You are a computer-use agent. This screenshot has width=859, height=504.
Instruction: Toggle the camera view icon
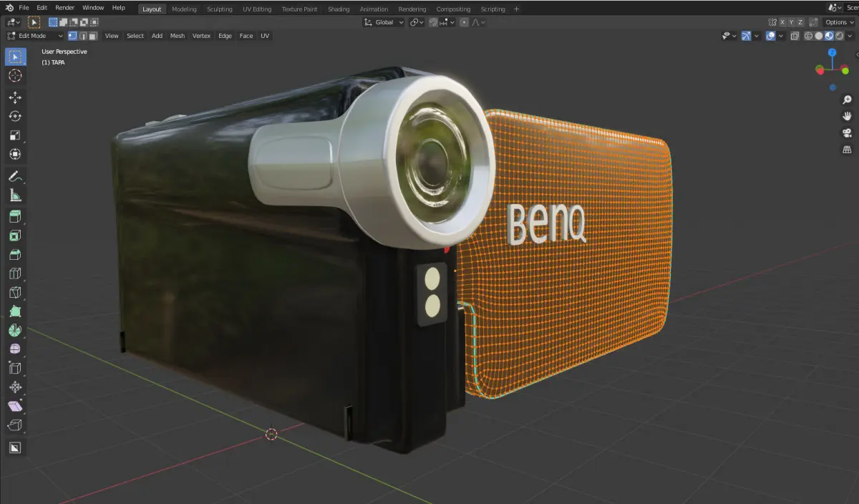(x=847, y=132)
